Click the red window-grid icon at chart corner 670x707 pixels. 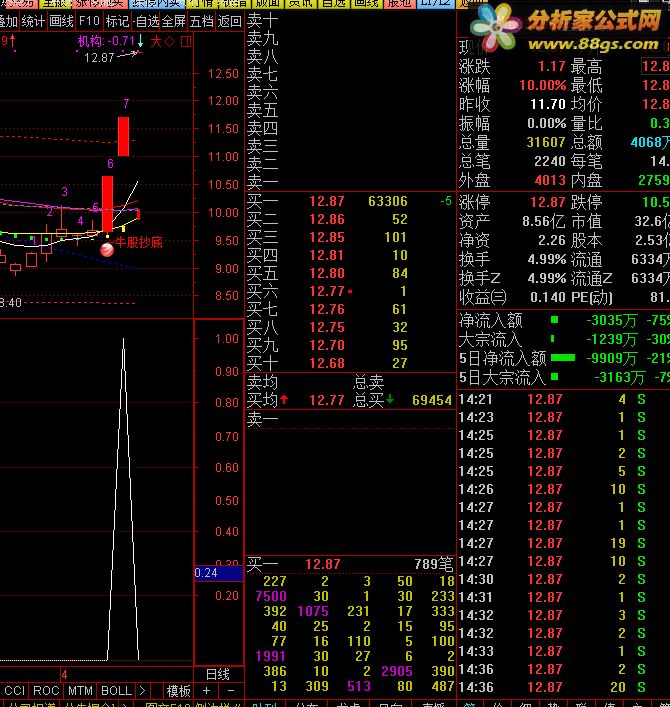tap(186, 42)
